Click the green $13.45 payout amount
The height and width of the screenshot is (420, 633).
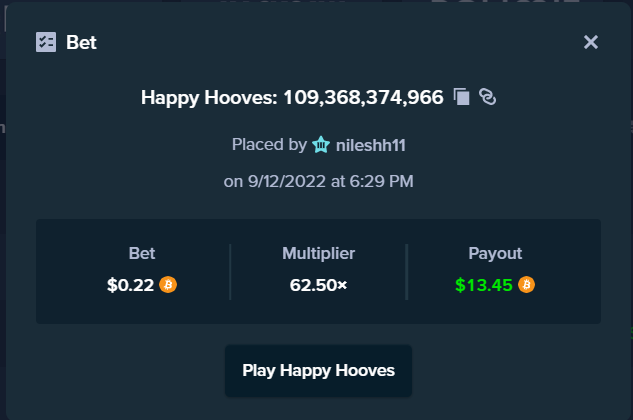pos(484,285)
